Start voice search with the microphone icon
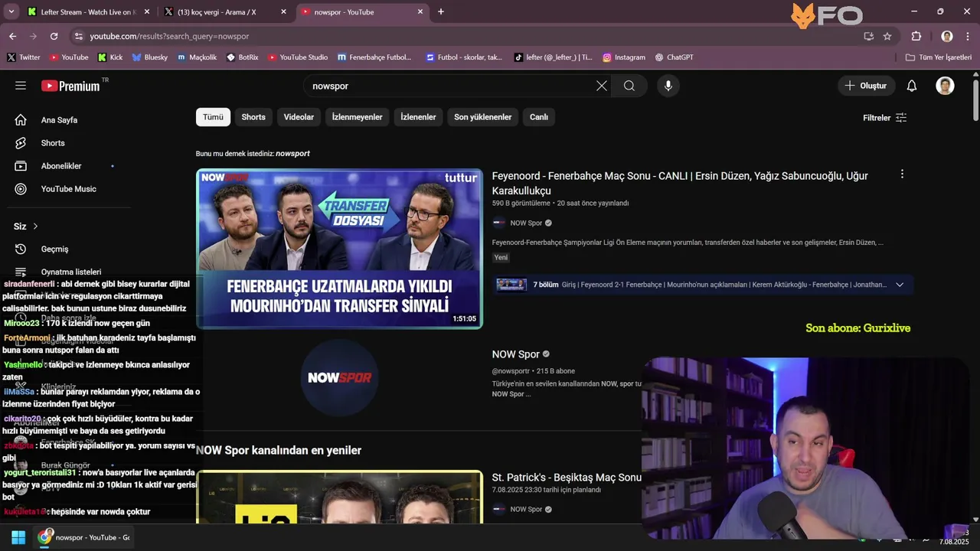Viewport: 980px width, 551px height. point(668,86)
